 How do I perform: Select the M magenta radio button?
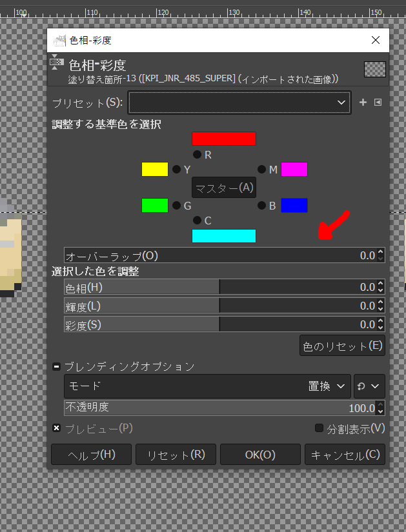click(x=261, y=170)
